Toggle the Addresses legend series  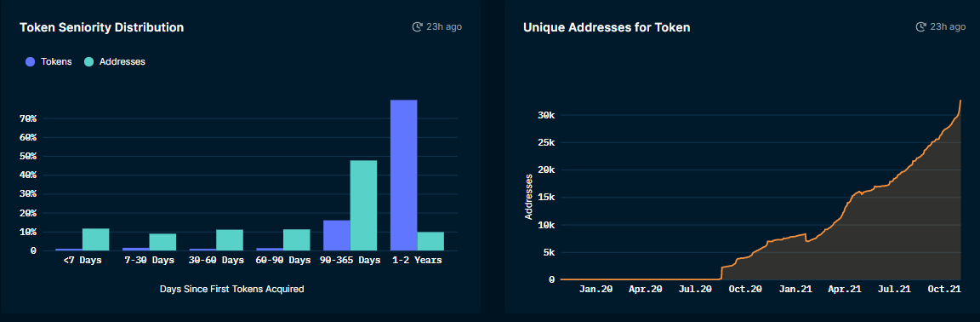(x=114, y=61)
